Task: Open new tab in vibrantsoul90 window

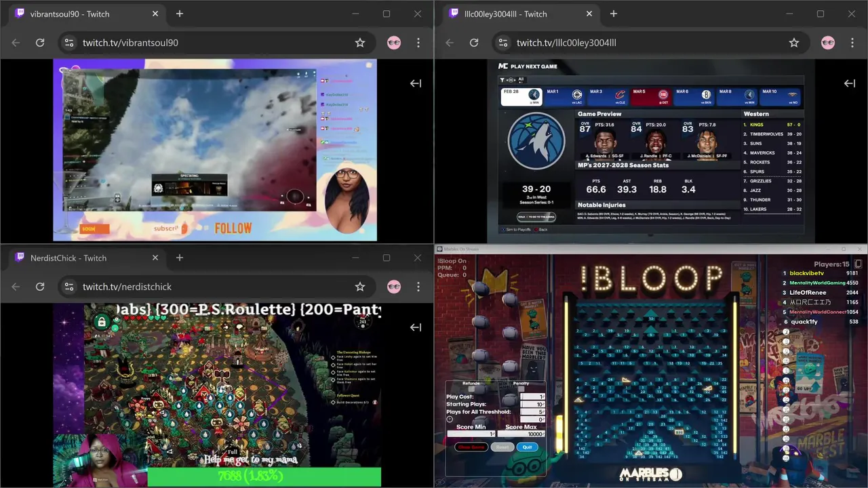Action: (x=180, y=14)
